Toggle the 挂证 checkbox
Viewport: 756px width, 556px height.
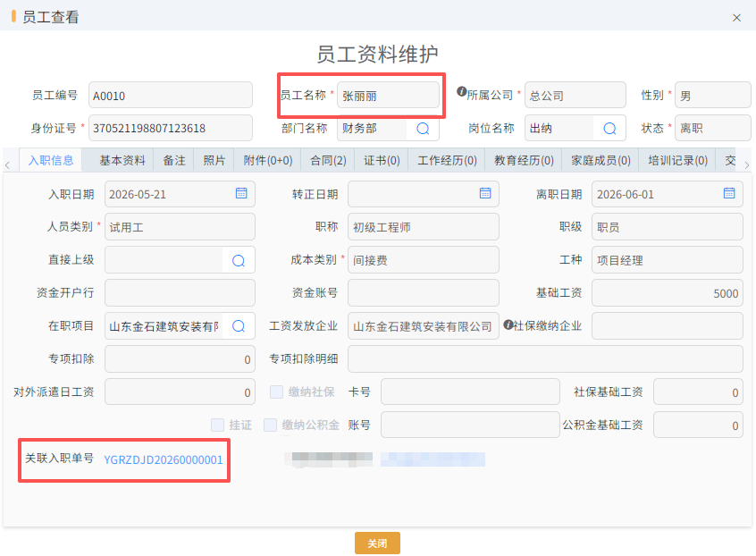coord(217,425)
